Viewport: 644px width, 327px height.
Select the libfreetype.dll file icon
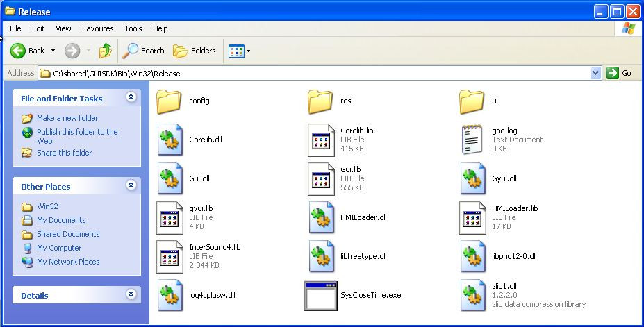tap(321, 256)
